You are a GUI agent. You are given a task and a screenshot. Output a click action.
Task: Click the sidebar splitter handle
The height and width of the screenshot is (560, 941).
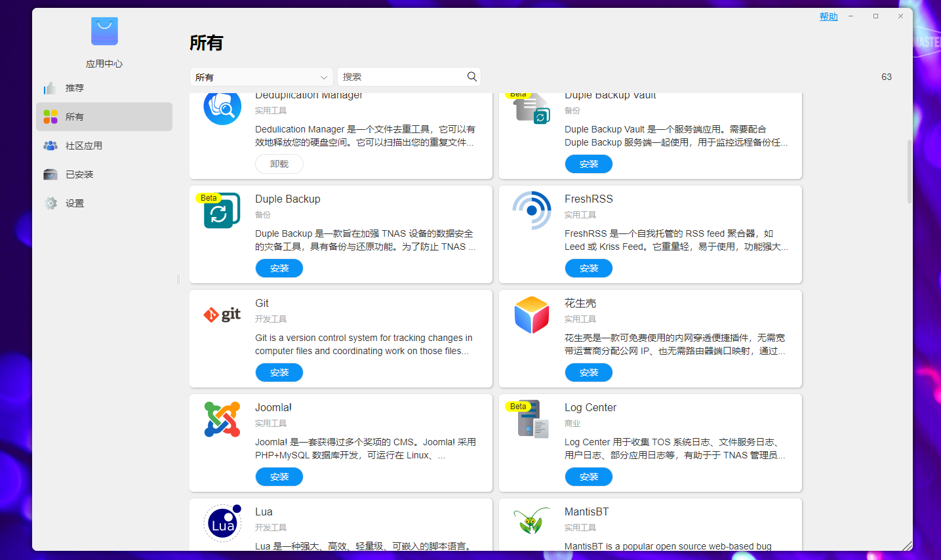[178, 280]
